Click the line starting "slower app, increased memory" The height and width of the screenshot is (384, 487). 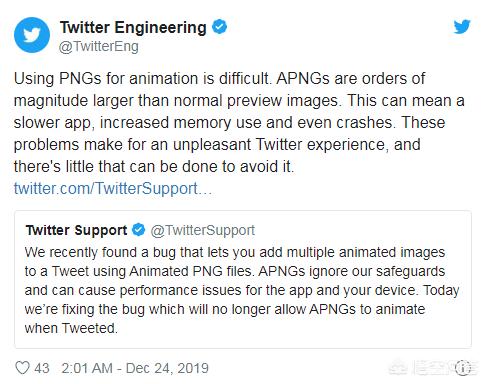(x=229, y=123)
